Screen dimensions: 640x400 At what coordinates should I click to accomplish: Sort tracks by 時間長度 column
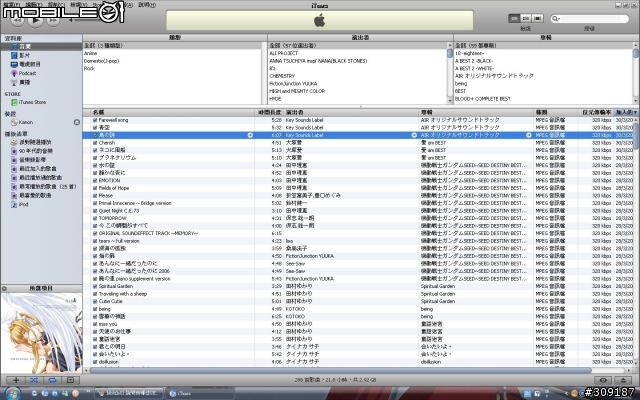tap(269, 112)
